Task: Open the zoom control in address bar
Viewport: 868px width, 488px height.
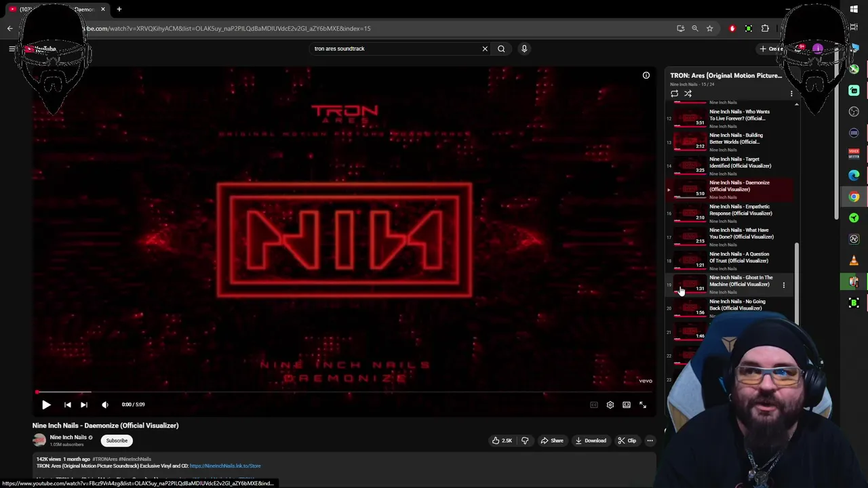Action: [x=695, y=28]
